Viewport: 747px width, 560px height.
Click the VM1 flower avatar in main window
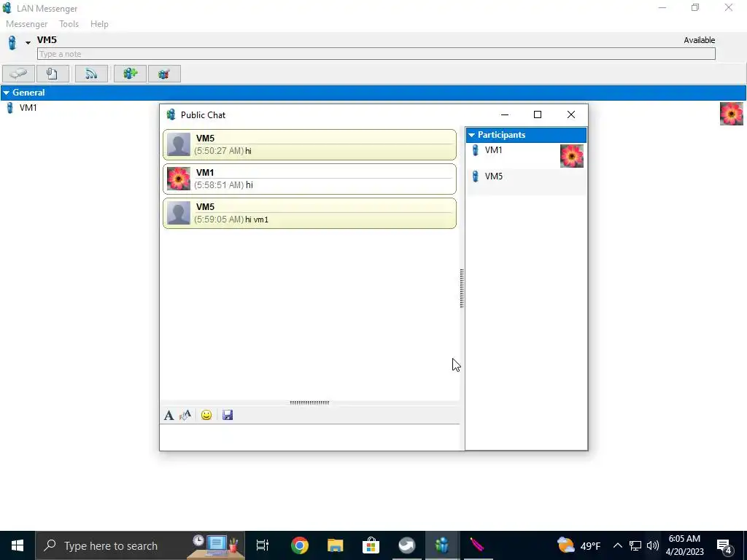731,114
